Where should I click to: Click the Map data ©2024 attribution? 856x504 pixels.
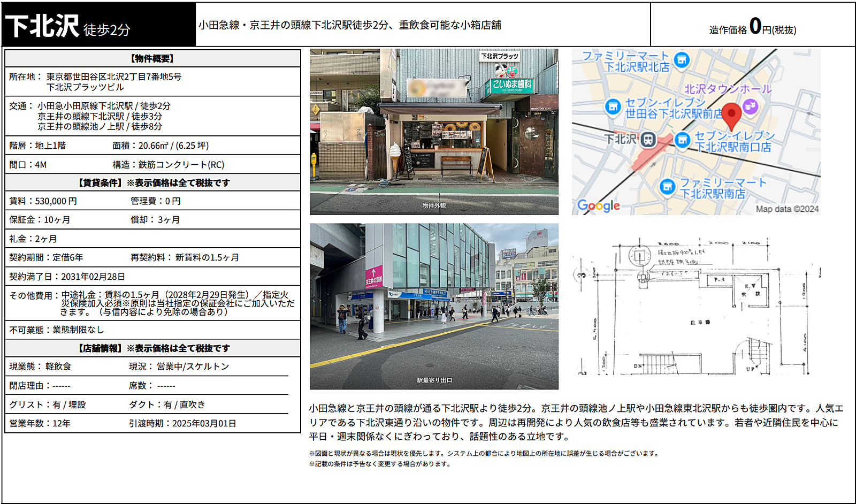[x=787, y=209]
